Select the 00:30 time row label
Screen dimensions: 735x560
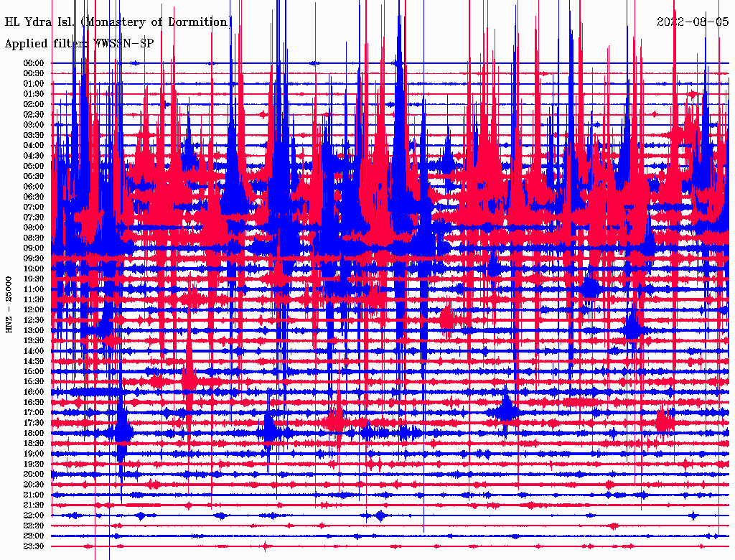point(34,74)
